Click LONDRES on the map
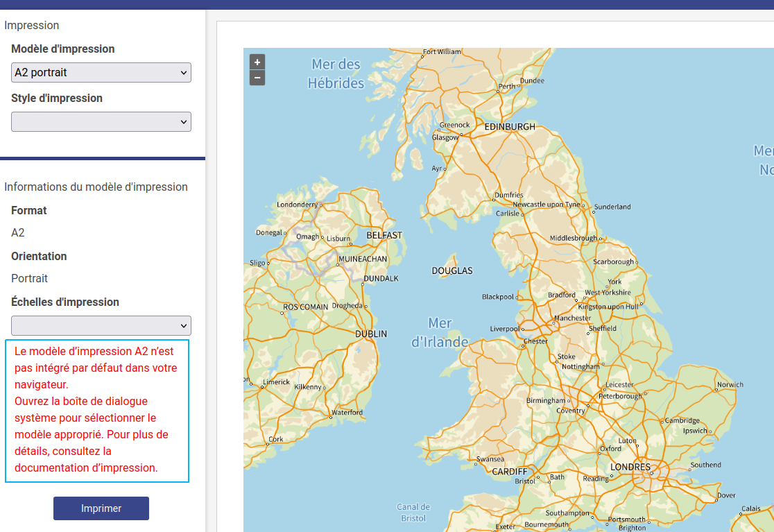 [x=630, y=467]
